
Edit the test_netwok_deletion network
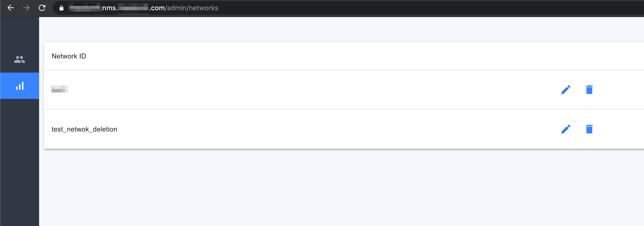pos(566,129)
